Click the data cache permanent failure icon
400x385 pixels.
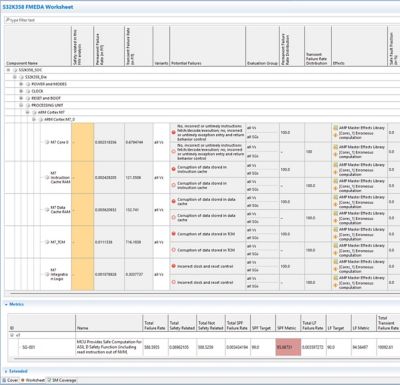coord(173,201)
